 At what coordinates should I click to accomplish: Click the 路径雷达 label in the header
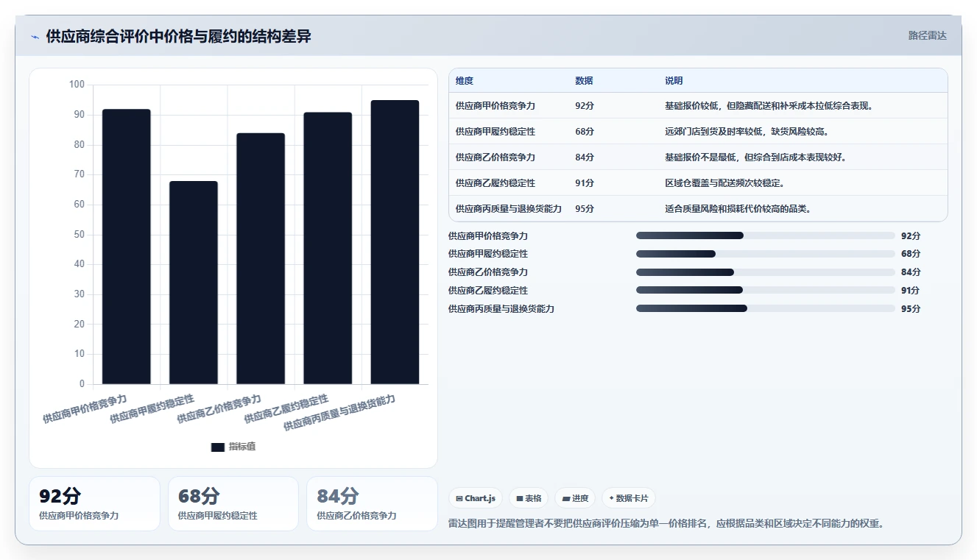928,35
